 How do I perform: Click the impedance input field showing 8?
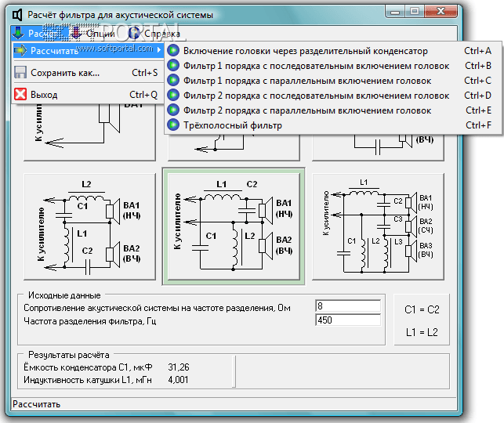(348, 306)
